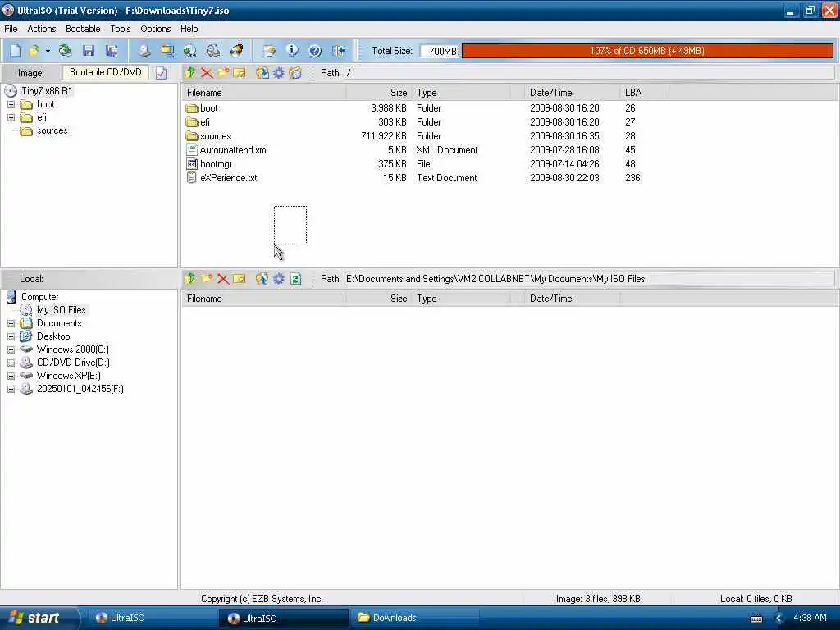Expand the 20250101_042456(F:) drive node
This screenshot has height=630, width=840.
pyautogui.click(x=11, y=389)
